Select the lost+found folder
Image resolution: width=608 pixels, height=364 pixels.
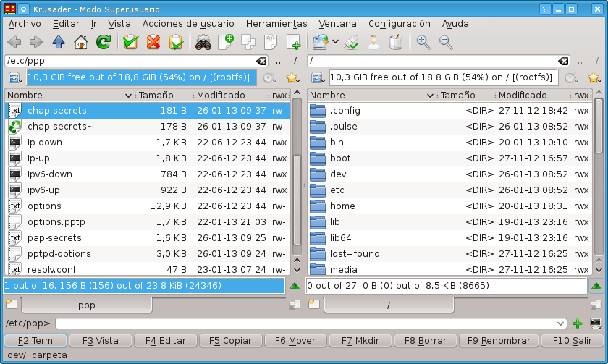(449, 254)
